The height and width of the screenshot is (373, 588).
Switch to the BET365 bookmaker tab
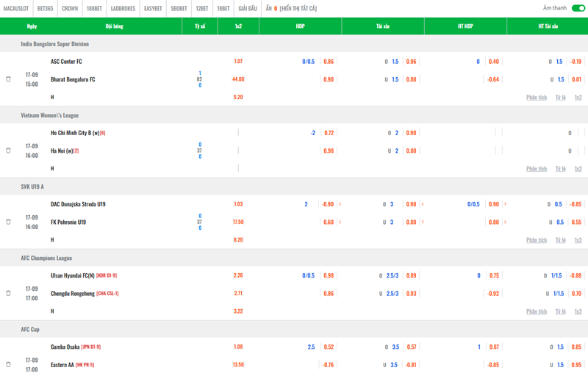pyautogui.click(x=45, y=9)
